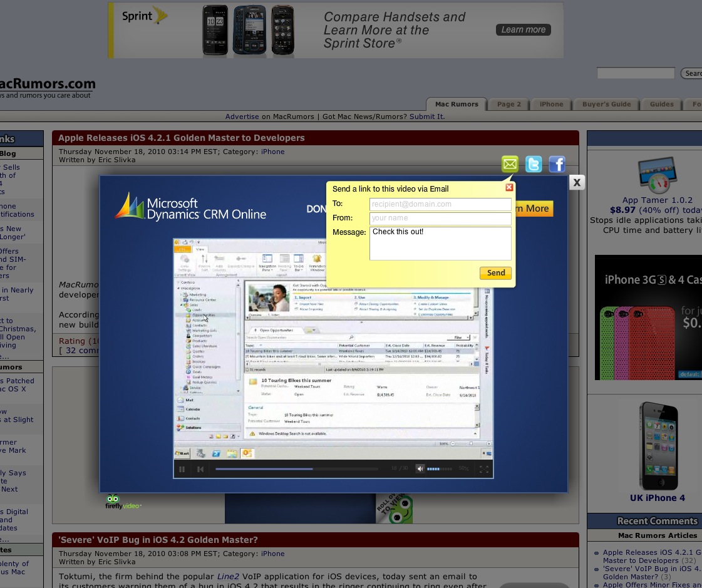The height and width of the screenshot is (588, 702).
Task: Open the Guides tab
Action: pos(661,104)
